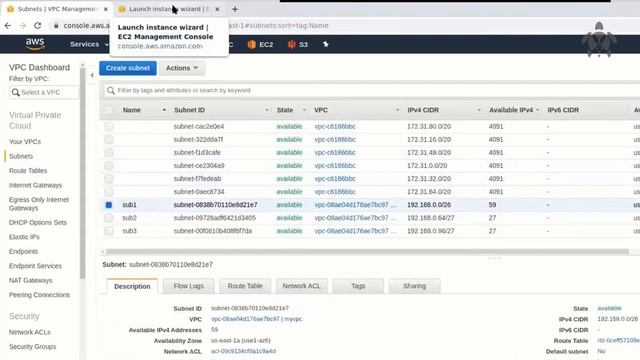640x360 pixels.
Task: Click the site lock icon in address bar
Action: coord(56,25)
